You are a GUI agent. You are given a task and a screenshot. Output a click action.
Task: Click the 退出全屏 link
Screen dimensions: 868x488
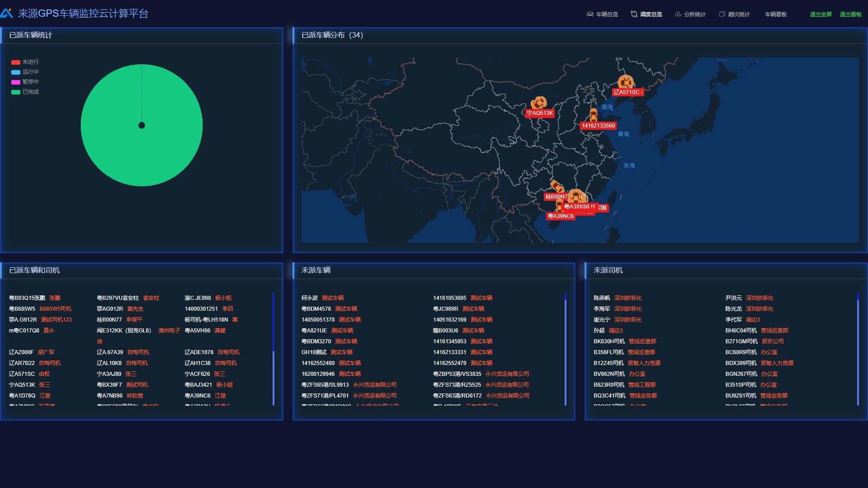tap(821, 14)
